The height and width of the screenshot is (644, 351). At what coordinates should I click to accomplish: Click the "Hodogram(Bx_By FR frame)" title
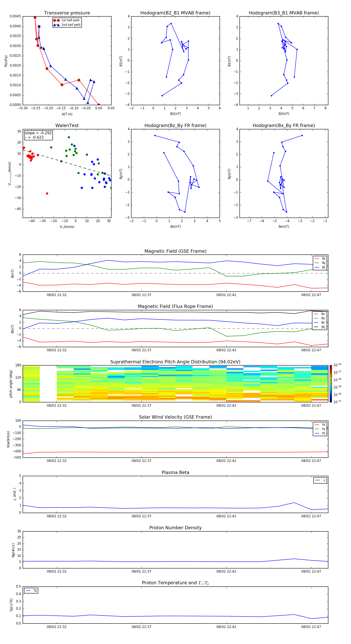pos(284,125)
